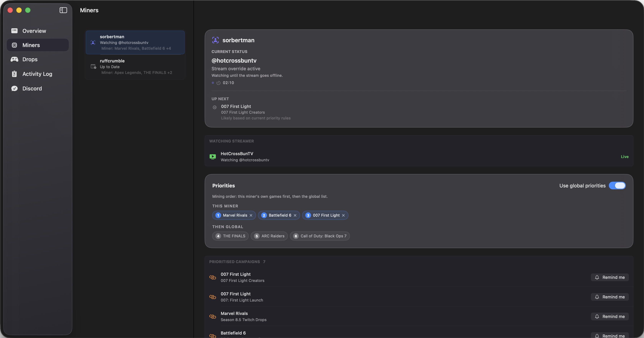Click the ARC Raiders global chip

pyautogui.click(x=269, y=236)
